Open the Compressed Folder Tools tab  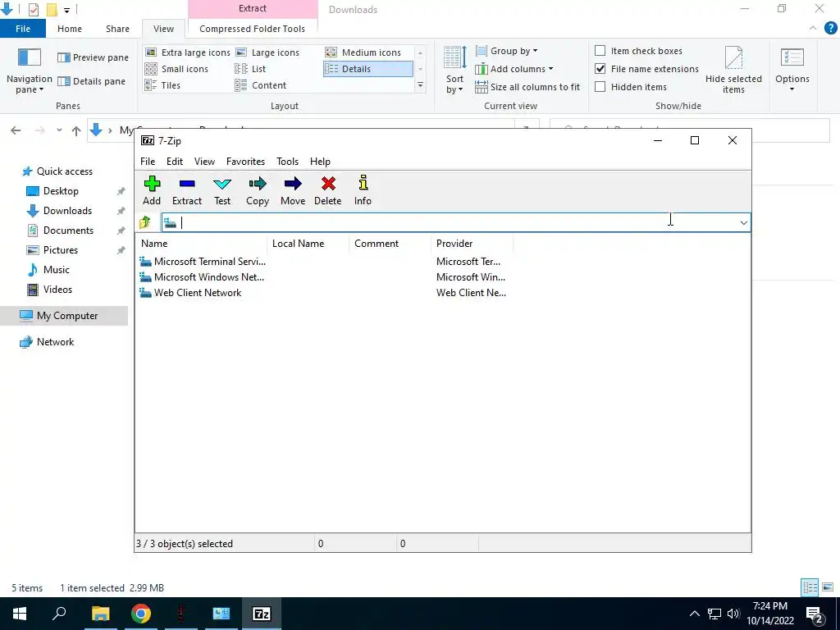point(252,29)
